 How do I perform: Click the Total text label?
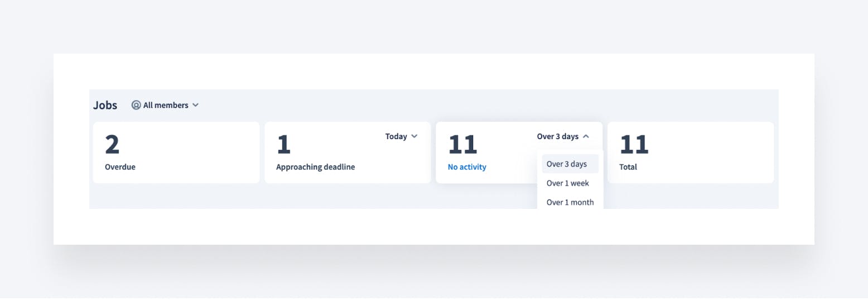click(628, 167)
